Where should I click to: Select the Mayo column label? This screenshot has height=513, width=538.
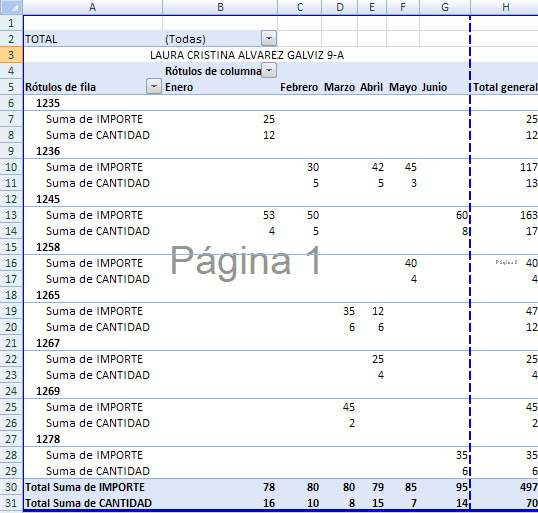click(x=403, y=87)
